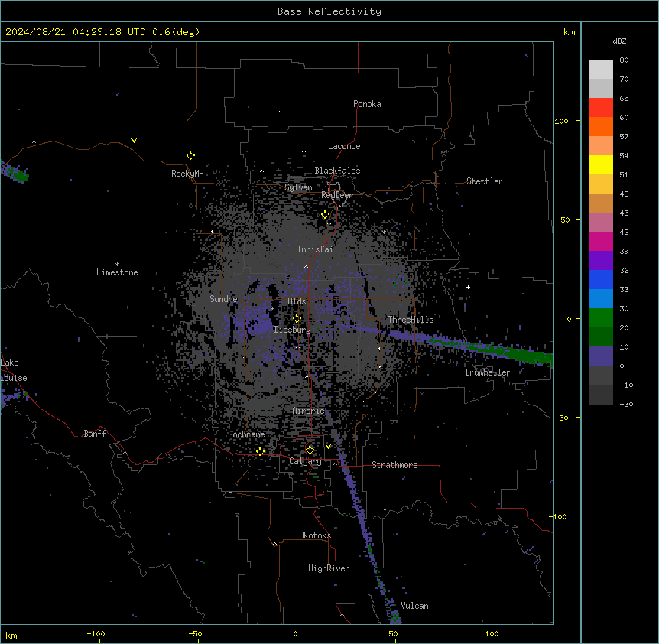This screenshot has height=644, width=659.
Task: Click the Sylvan label on the map
Action: tap(298, 187)
